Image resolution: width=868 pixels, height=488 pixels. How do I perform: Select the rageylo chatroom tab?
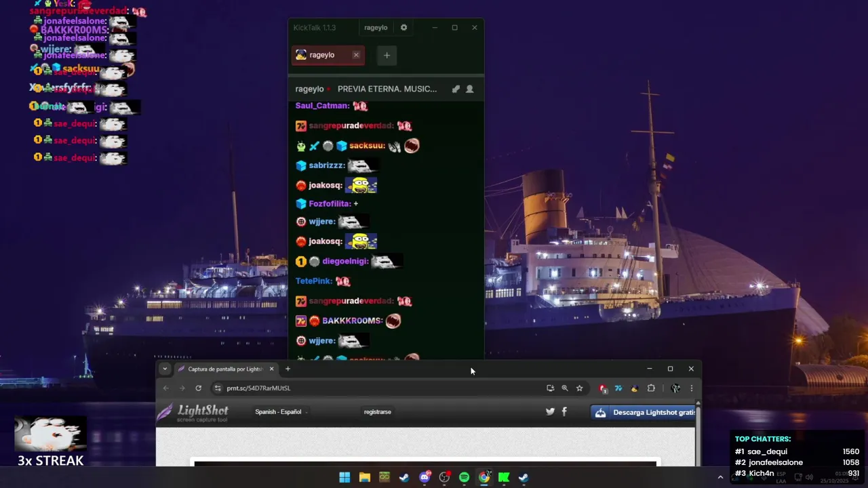pos(328,55)
